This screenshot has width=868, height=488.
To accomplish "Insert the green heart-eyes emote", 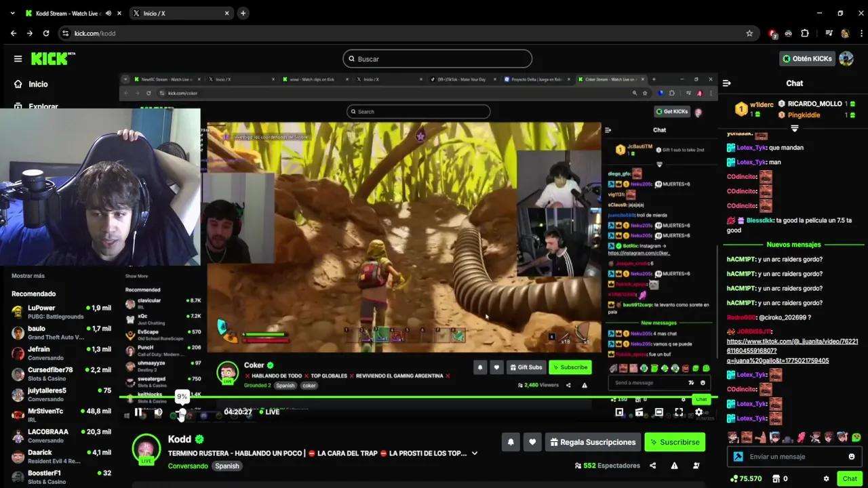I will (x=856, y=437).
